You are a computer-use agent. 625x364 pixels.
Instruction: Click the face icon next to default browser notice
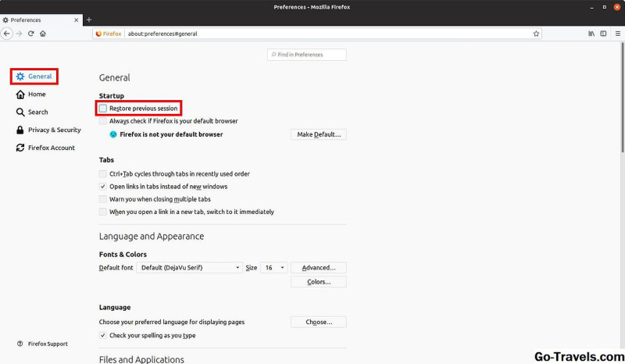tap(113, 134)
